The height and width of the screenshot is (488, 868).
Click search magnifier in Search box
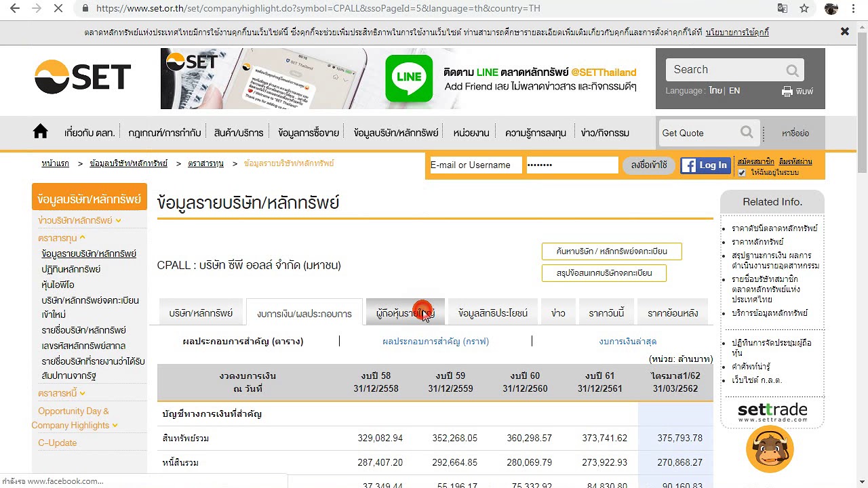792,70
